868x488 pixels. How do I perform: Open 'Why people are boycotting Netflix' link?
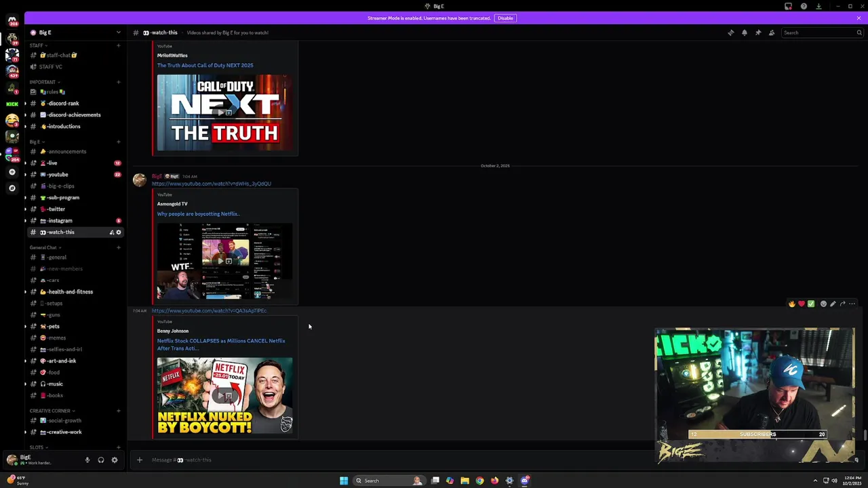[x=198, y=214]
